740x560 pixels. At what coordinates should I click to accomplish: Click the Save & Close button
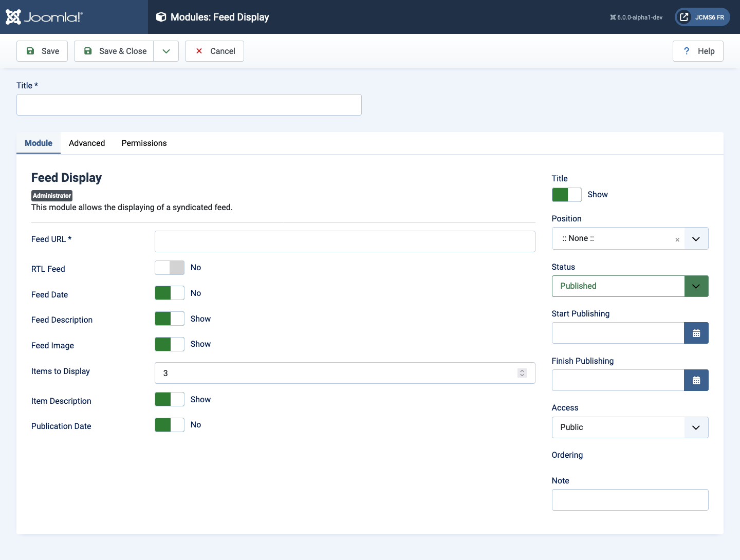[x=114, y=51]
